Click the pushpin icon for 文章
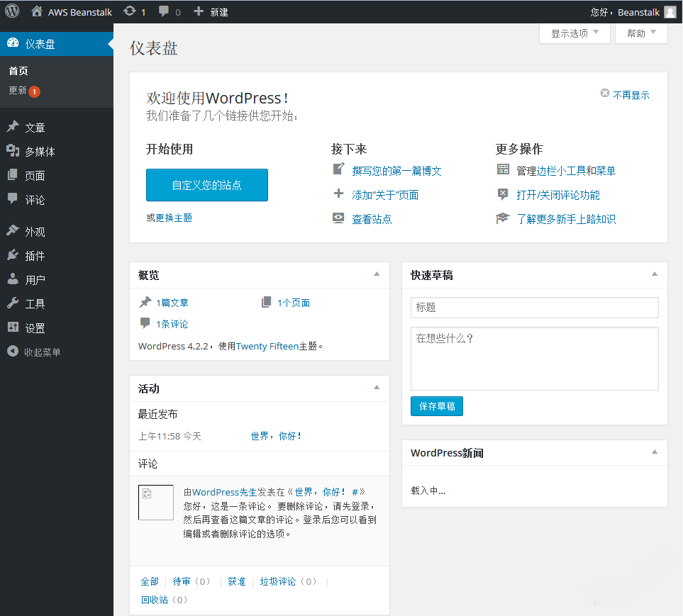This screenshot has width=683, height=616. (13, 126)
